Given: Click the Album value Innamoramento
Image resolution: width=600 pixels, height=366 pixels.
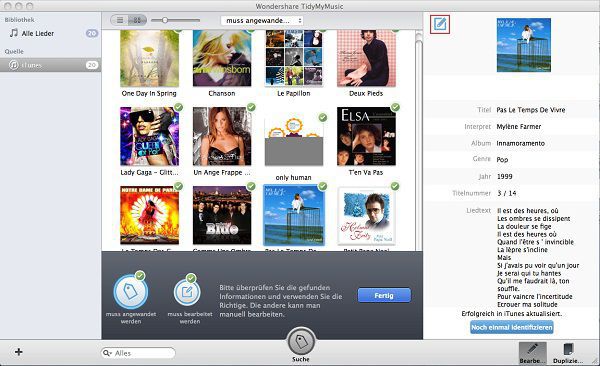Looking at the screenshot, I should [520, 143].
